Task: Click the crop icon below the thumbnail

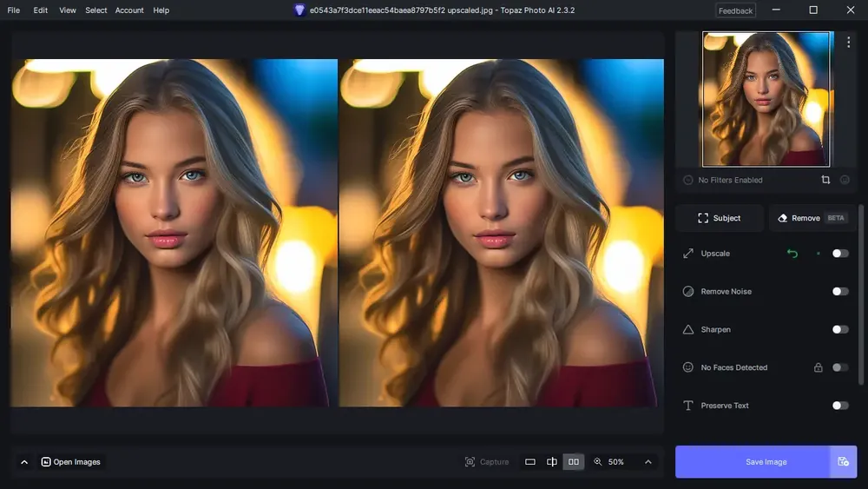Action: pos(825,180)
